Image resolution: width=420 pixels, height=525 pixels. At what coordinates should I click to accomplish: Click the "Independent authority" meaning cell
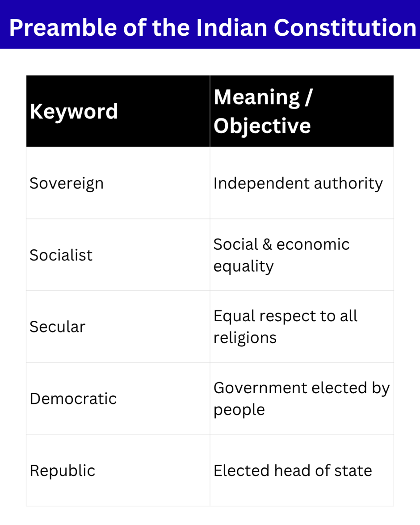click(x=298, y=184)
